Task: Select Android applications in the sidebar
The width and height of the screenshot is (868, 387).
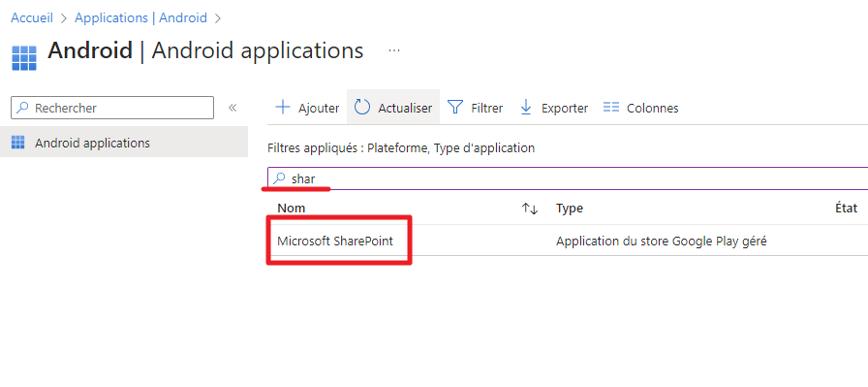Action: click(124, 143)
